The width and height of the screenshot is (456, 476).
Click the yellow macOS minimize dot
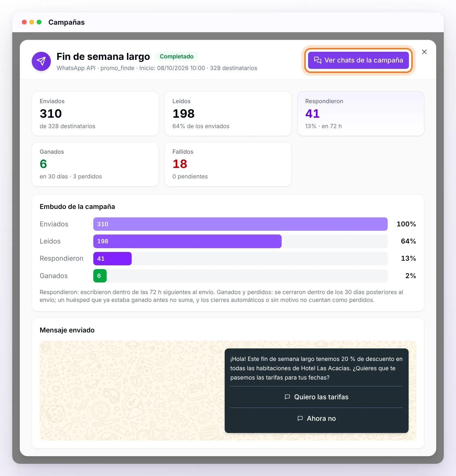[x=32, y=22]
